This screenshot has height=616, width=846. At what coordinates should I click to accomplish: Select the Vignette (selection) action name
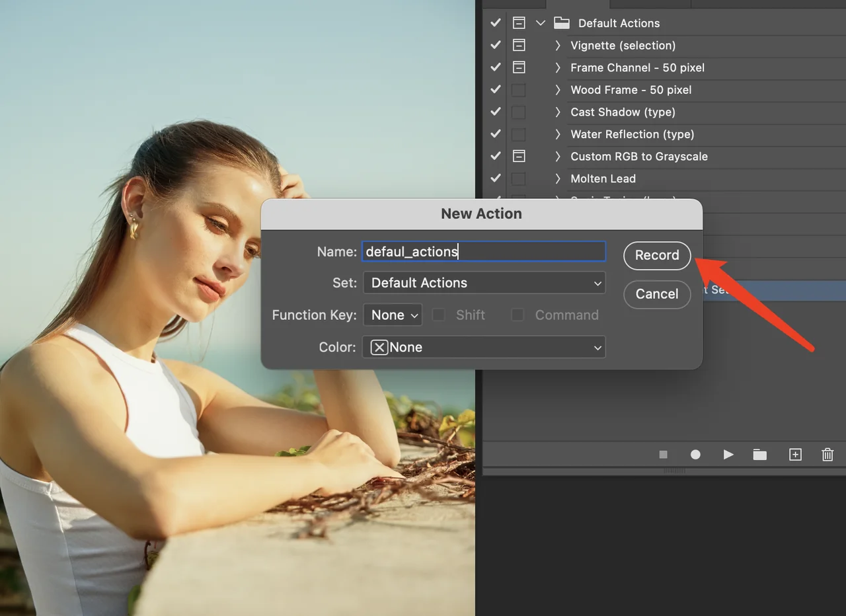pos(623,46)
